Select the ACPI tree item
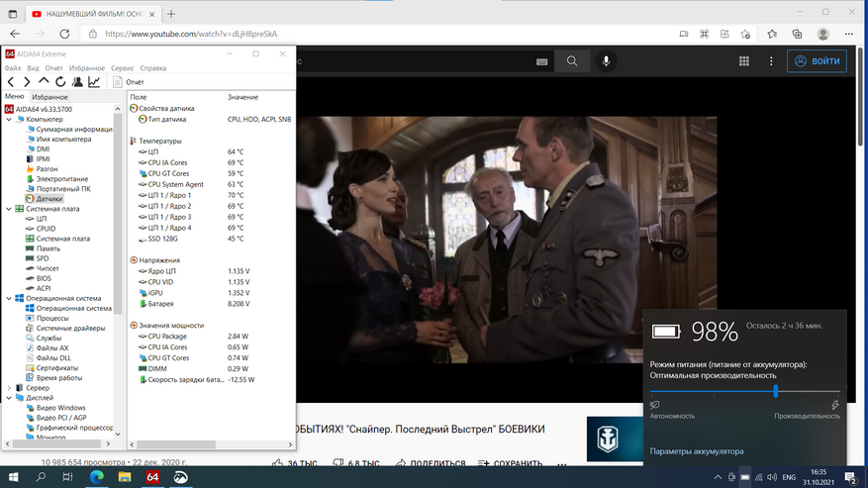This screenshot has height=488, width=868. click(x=39, y=289)
